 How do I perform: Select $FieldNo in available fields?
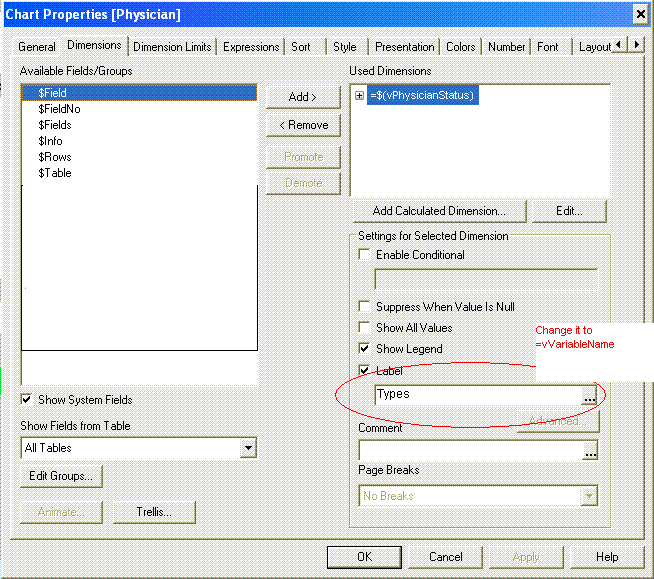point(139,109)
